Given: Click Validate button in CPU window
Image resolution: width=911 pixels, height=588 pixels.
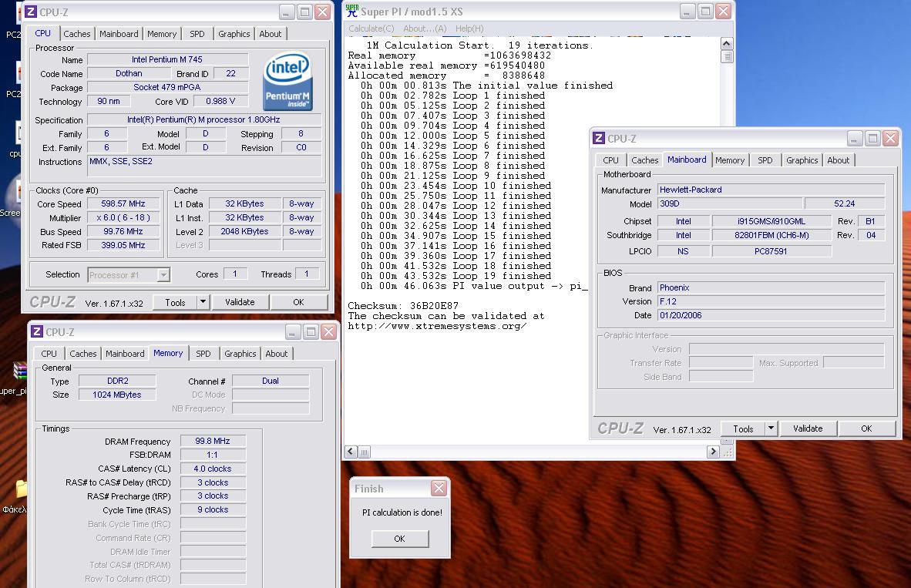Looking at the screenshot, I should coord(240,302).
